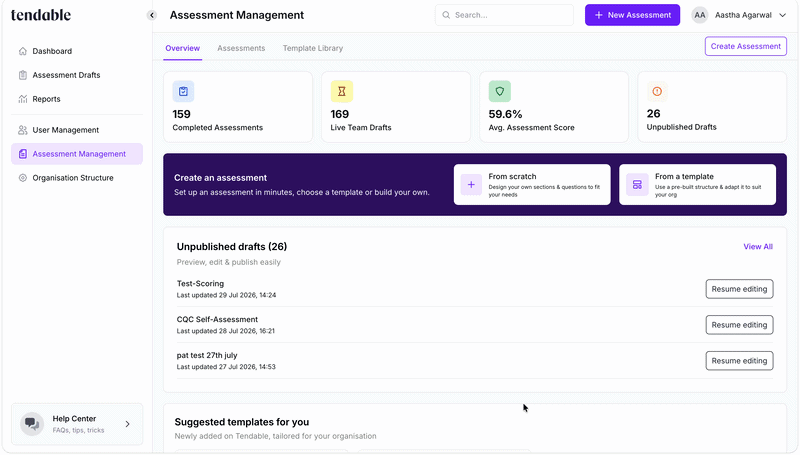Screen dimensions: 800x455
Task: Resume editing the Test-Scoring draft
Action: [x=739, y=289]
